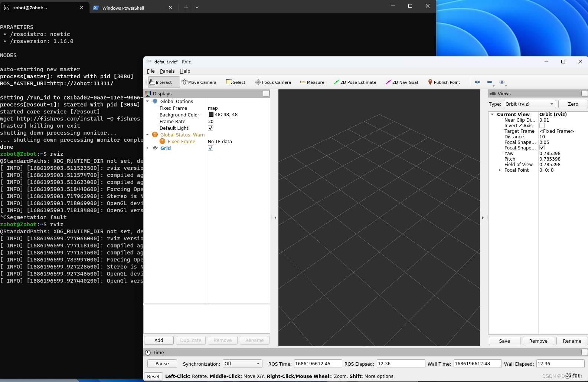The height and width of the screenshot is (382, 588).
Task: Click the Global Options gear icon
Action: pyautogui.click(x=155, y=101)
